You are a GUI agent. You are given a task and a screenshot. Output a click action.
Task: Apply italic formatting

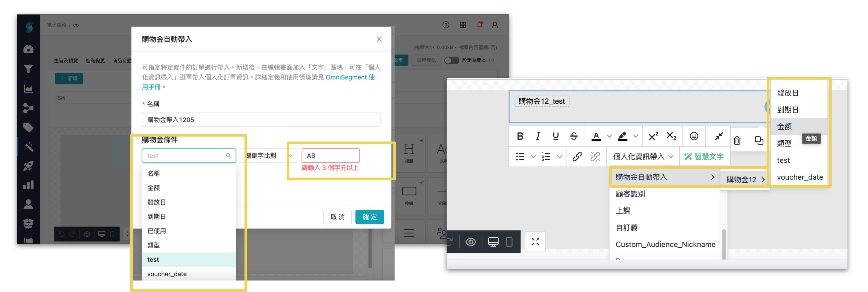point(538,136)
